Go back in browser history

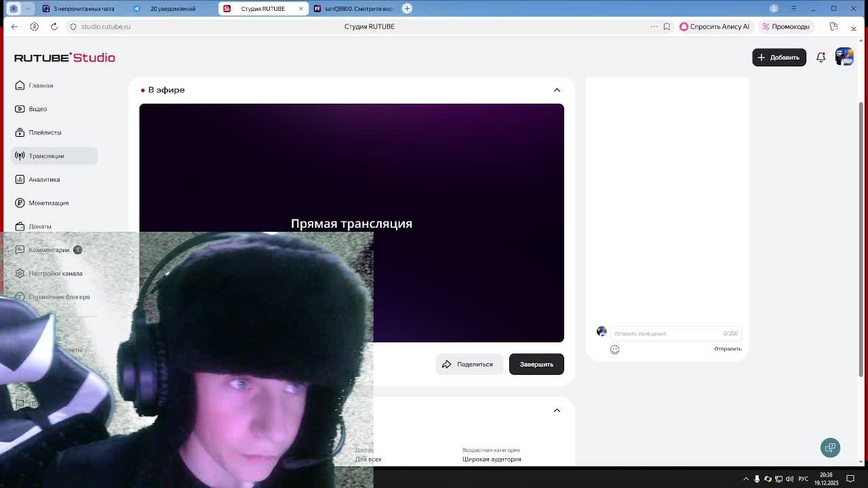tap(14, 26)
